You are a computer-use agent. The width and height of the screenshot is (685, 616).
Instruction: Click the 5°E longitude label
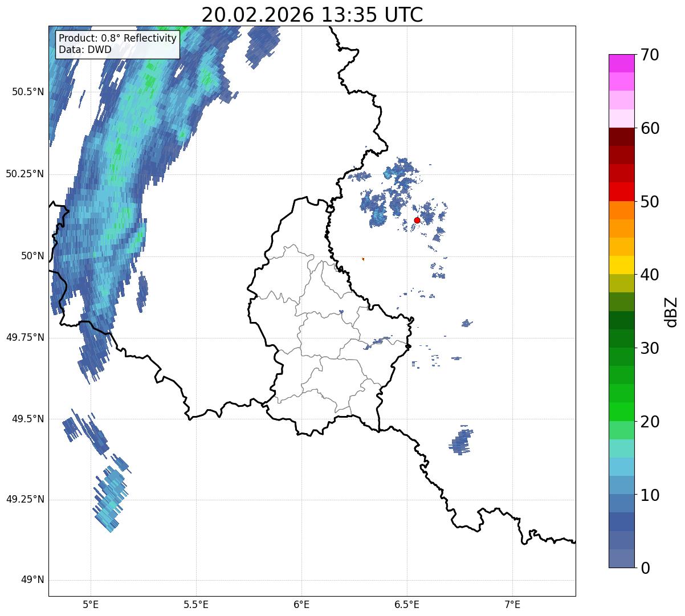tap(91, 604)
